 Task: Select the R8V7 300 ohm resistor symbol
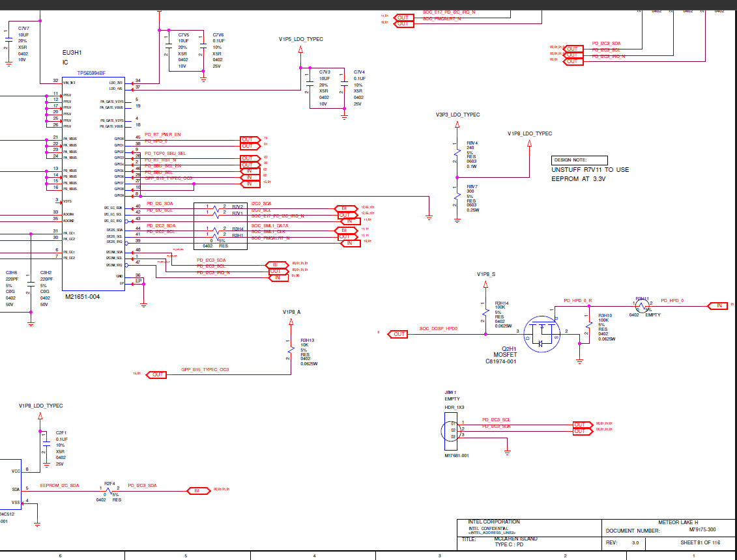457,196
